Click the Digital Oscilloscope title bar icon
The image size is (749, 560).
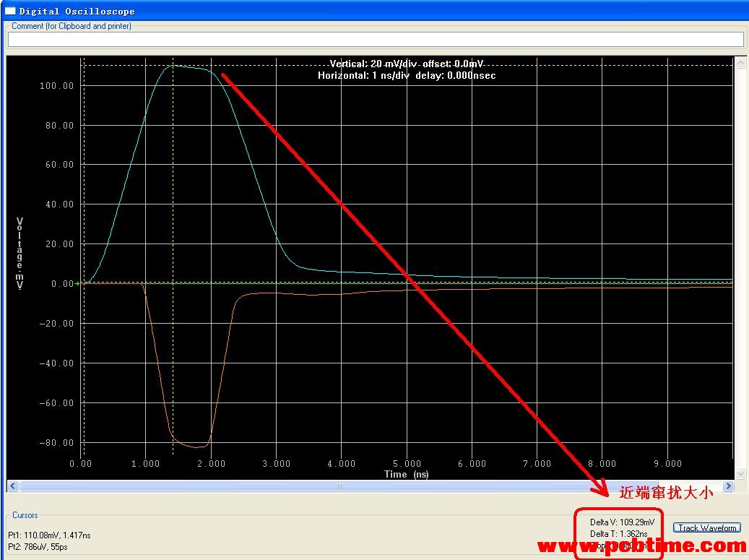point(10,11)
